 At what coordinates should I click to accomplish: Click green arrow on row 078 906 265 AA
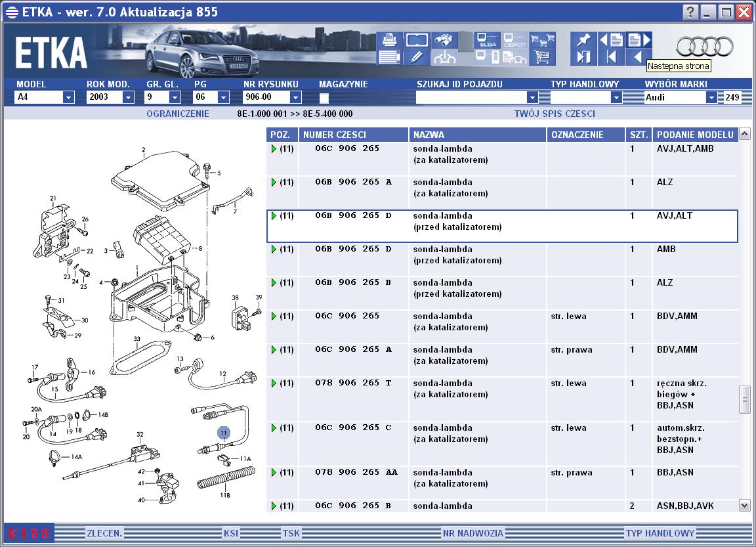point(274,473)
